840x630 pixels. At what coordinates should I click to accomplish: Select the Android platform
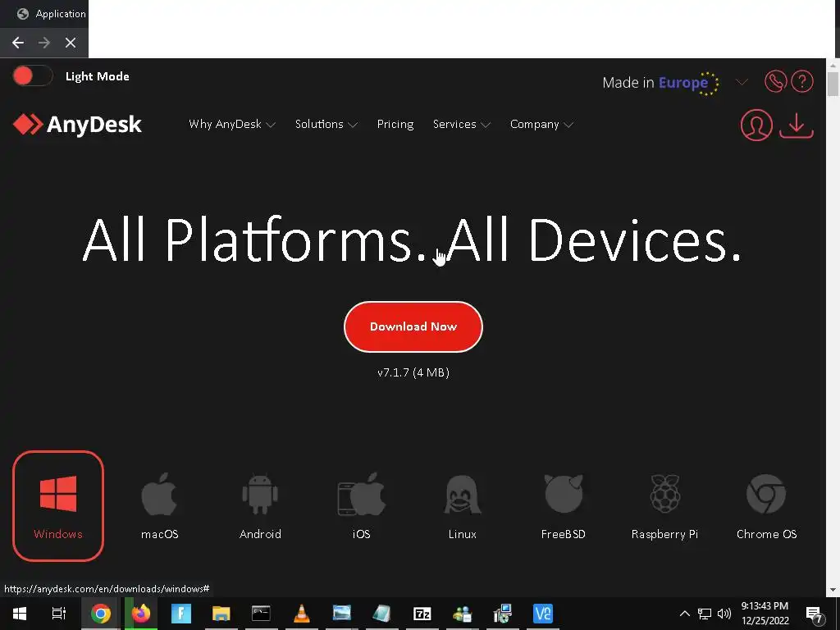point(260,505)
